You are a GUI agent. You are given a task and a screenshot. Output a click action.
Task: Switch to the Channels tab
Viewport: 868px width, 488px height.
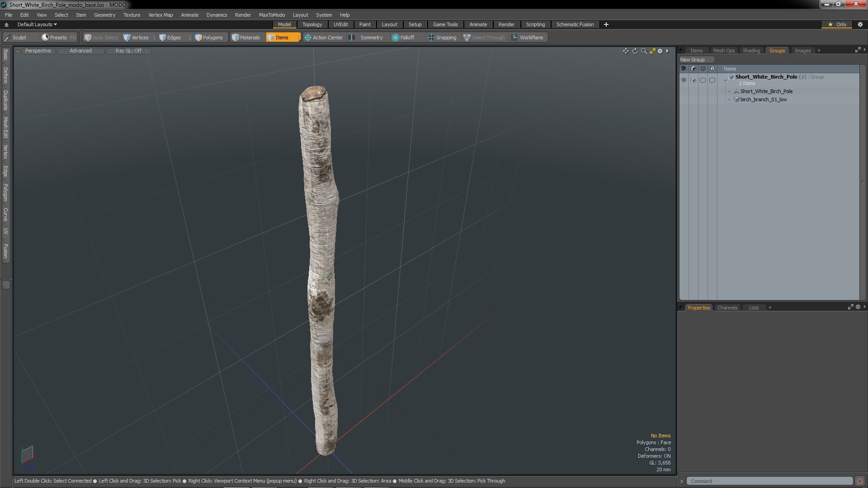coord(727,308)
